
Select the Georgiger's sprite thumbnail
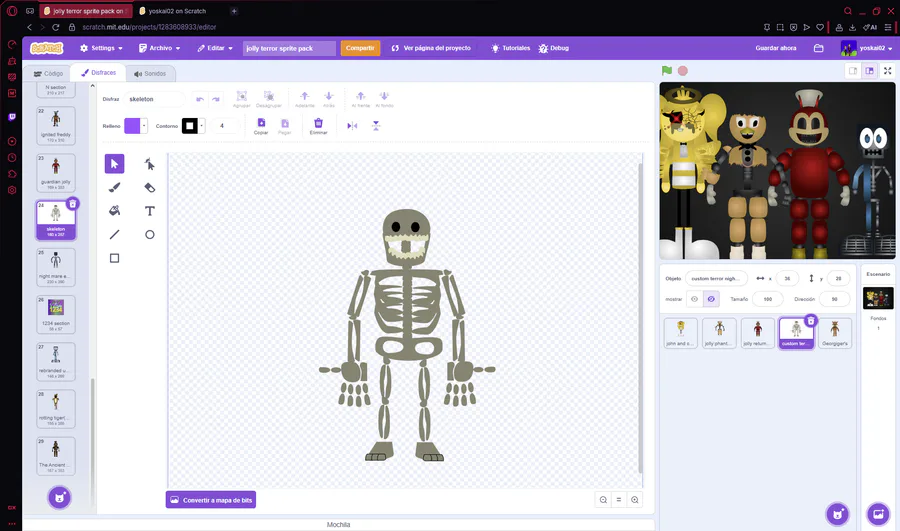pyautogui.click(x=835, y=333)
